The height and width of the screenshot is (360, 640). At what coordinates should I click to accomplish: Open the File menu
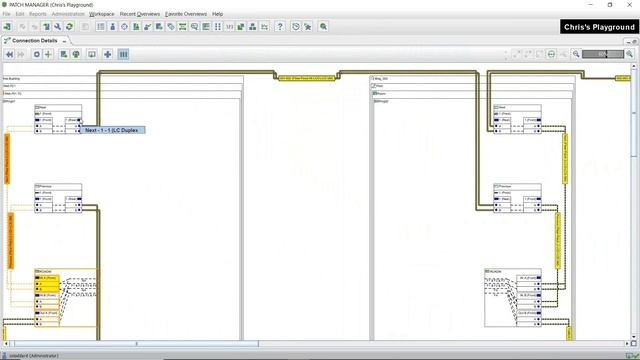pos(7,14)
